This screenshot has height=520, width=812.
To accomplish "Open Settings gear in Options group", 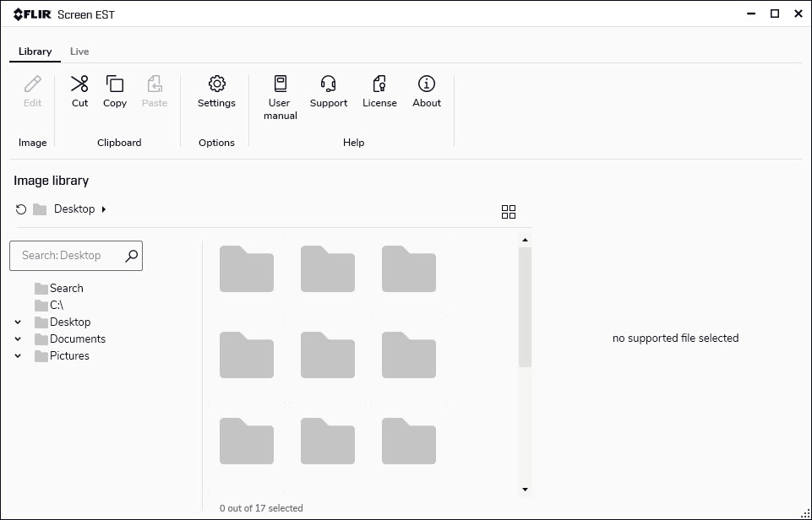I will tap(216, 84).
